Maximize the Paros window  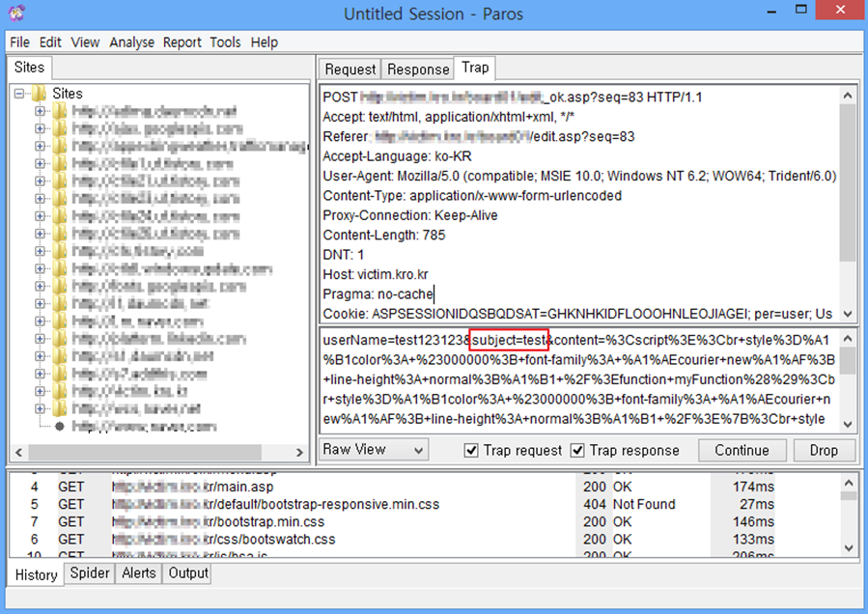pyautogui.click(x=801, y=10)
